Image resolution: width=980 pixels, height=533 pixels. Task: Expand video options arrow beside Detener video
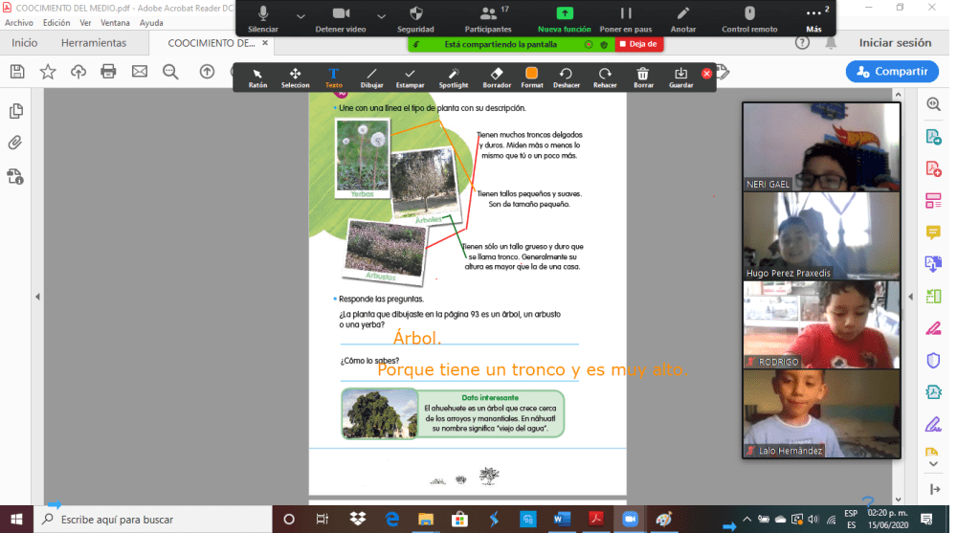[x=382, y=16]
